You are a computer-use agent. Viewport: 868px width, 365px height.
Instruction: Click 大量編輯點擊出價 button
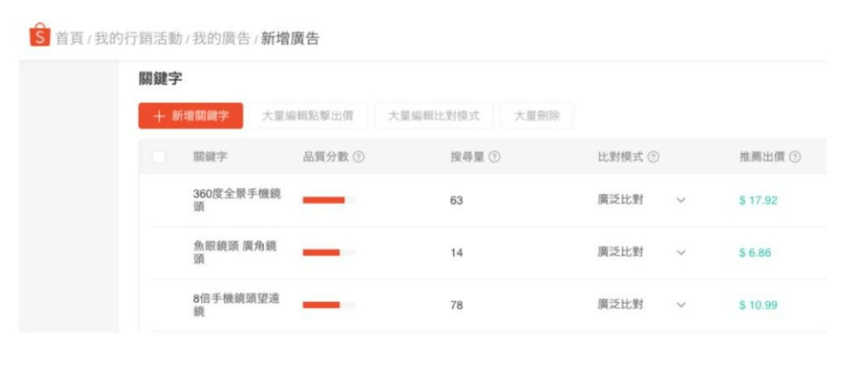click(x=308, y=116)
